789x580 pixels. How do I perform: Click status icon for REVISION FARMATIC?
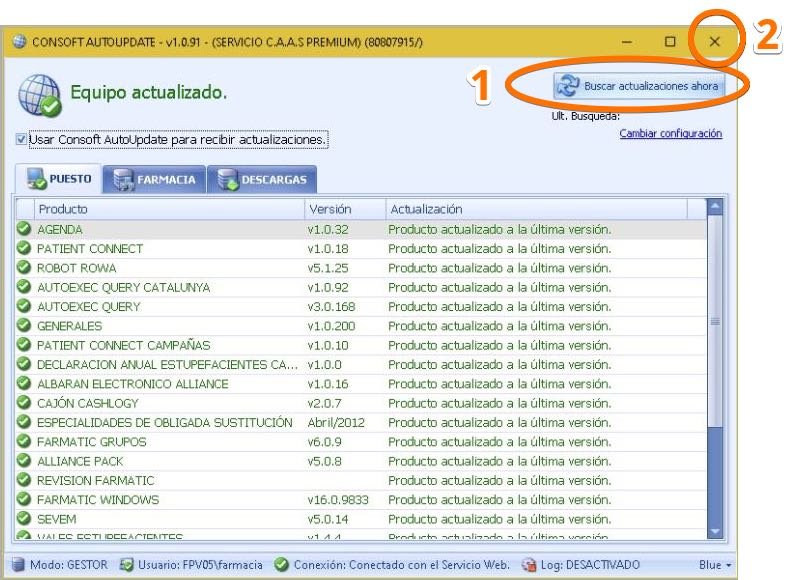point(24,479)
